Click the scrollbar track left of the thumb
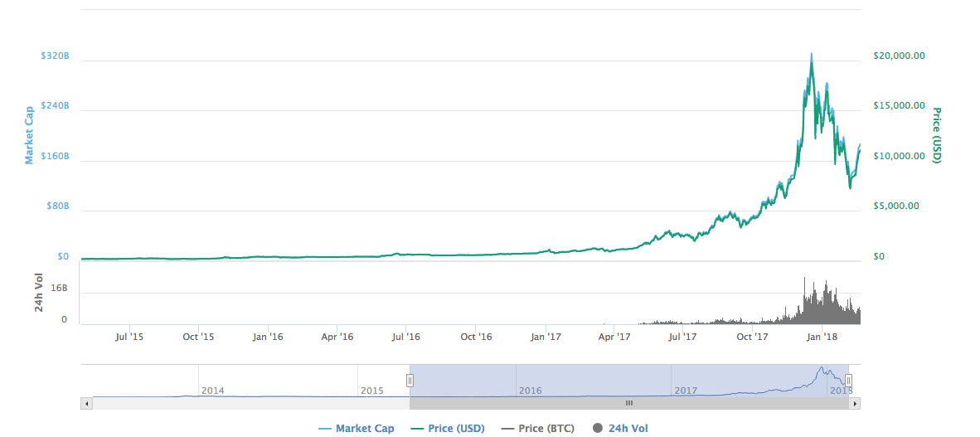The height and width of the screenshot is (437, 980). pos(249,403)
